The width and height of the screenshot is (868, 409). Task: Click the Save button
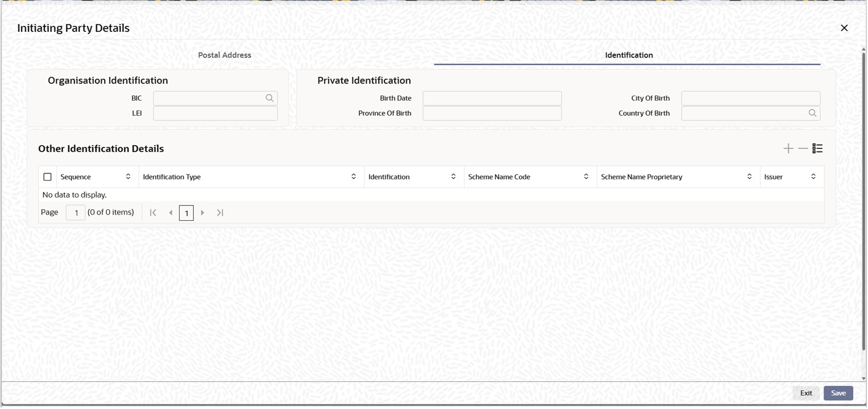[838, 393]
